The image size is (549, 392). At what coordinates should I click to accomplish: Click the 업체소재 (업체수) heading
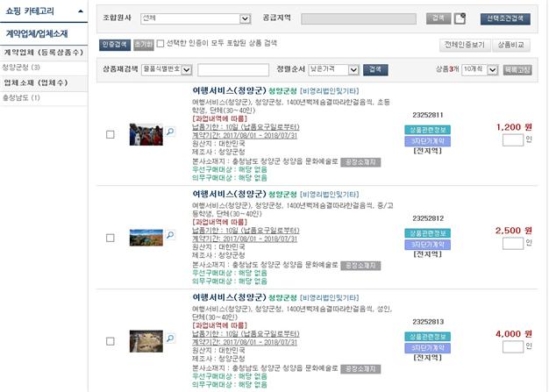pos(36,83)
